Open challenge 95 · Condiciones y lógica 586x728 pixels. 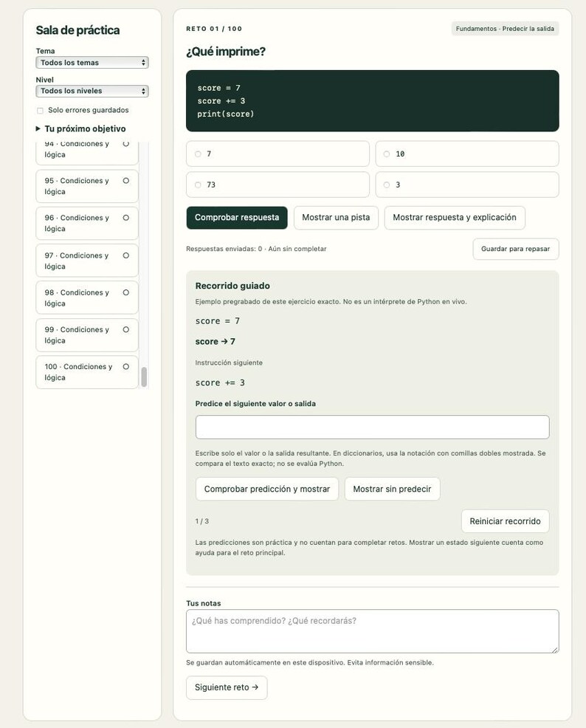pos(87,186)
